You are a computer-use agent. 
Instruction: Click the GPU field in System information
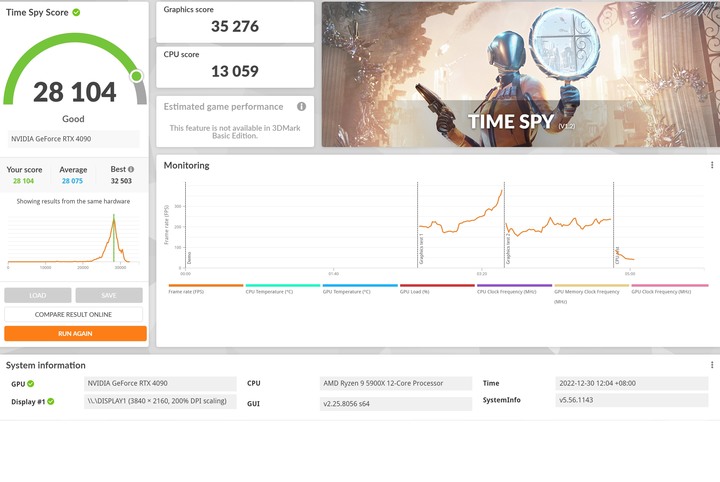click(160, 383)
